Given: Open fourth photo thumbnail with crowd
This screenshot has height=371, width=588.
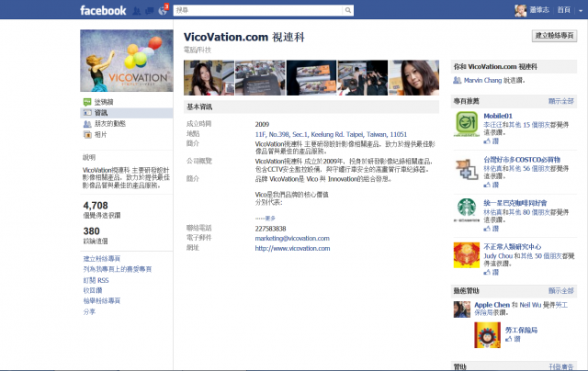Looking at the screenshot, I should (x=363, y=78).
